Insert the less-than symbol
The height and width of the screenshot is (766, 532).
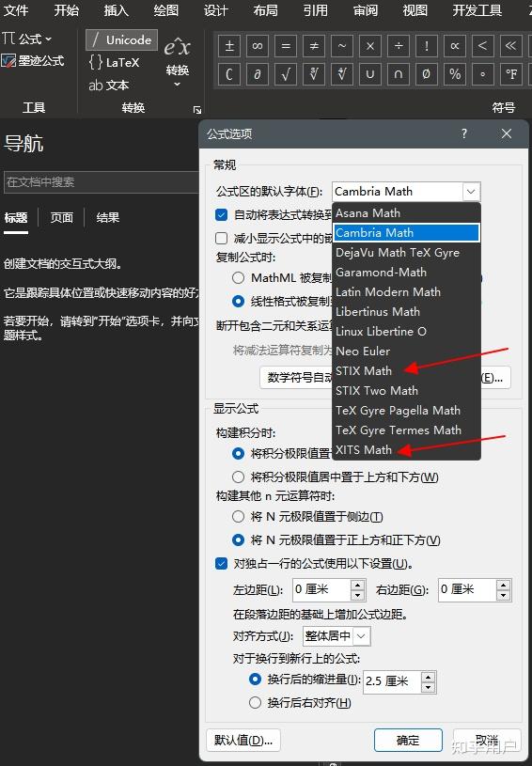tap(483, 46)
